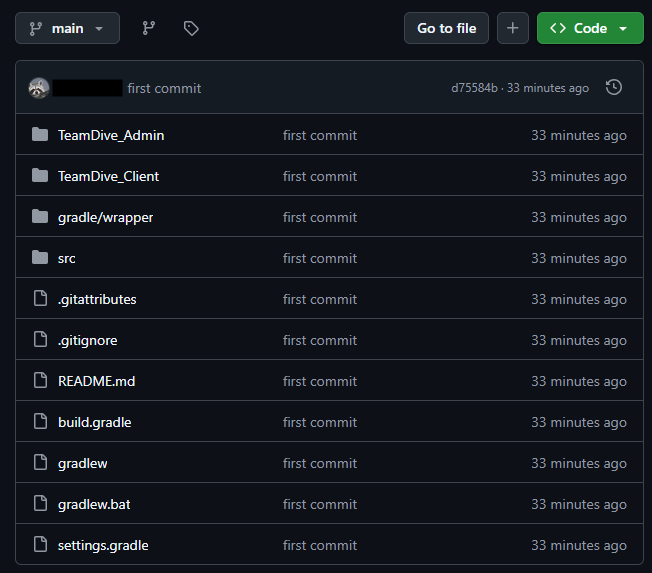
Task: Open 'first commit' message in .gitignore row
Action: coord(320,340)
